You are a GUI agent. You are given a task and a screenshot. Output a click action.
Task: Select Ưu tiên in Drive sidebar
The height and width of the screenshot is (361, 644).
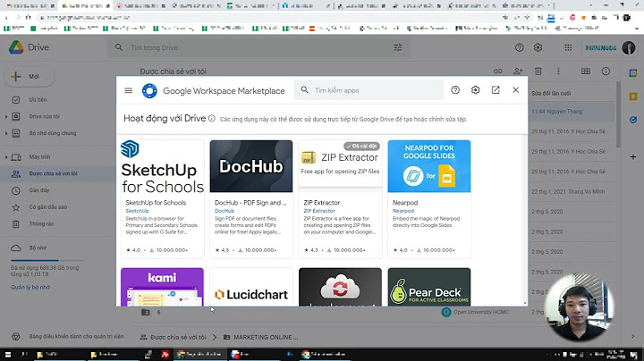pos(38,100)
